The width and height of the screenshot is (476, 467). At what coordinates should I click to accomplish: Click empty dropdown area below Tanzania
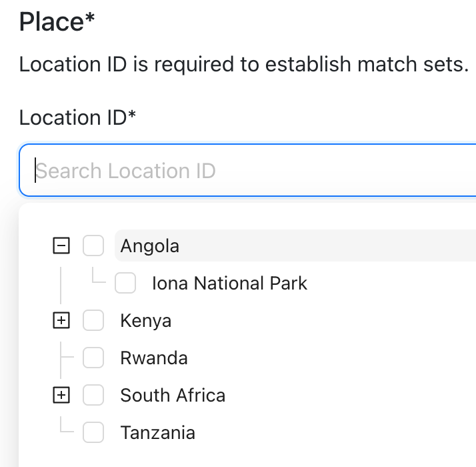coord(267,457)
